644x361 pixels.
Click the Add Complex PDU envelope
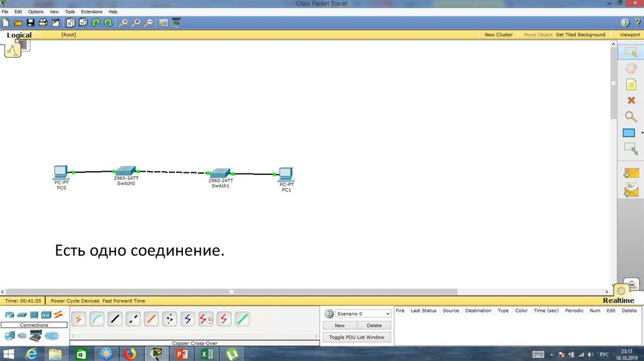pyautogui.click(x=631, y=190)
